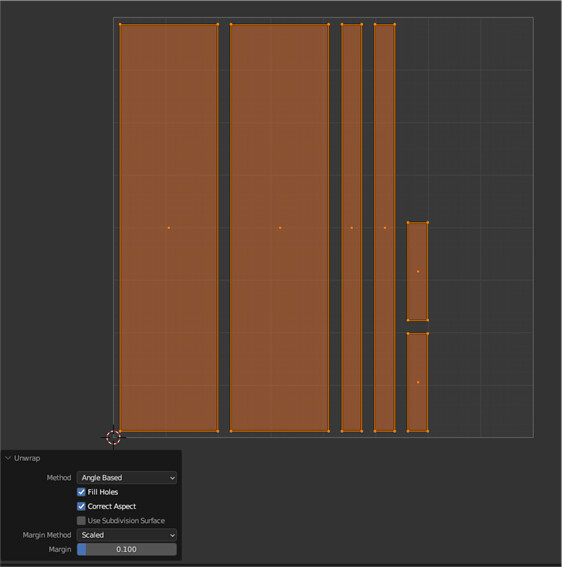Select face dot of fourth tall narrow island
Screen dimensions: 562x567
tap(385, 228)
